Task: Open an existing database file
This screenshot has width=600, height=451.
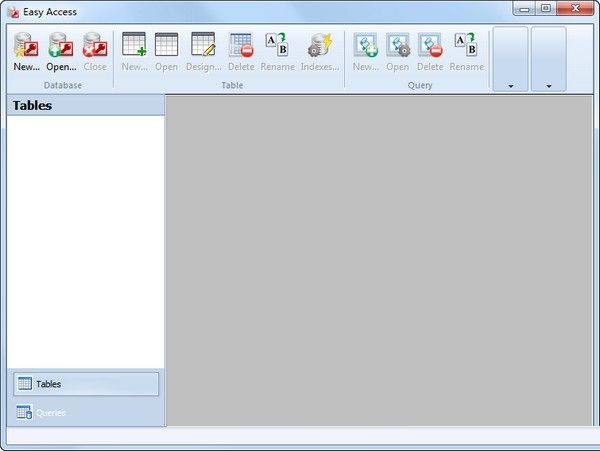Action: pos(61,52)
